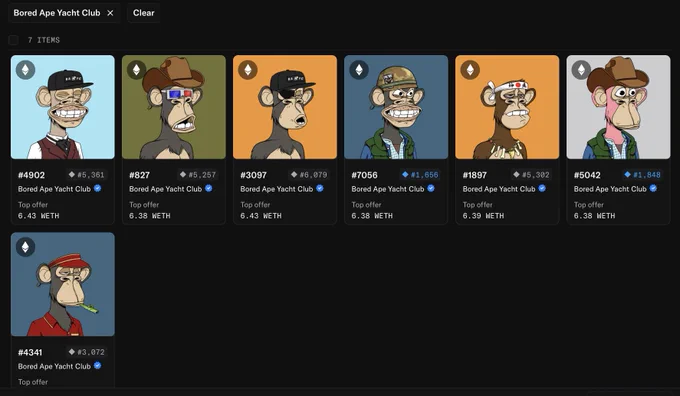
Task: Click the rarity rank badge #6,079
Action: point(309,175)
